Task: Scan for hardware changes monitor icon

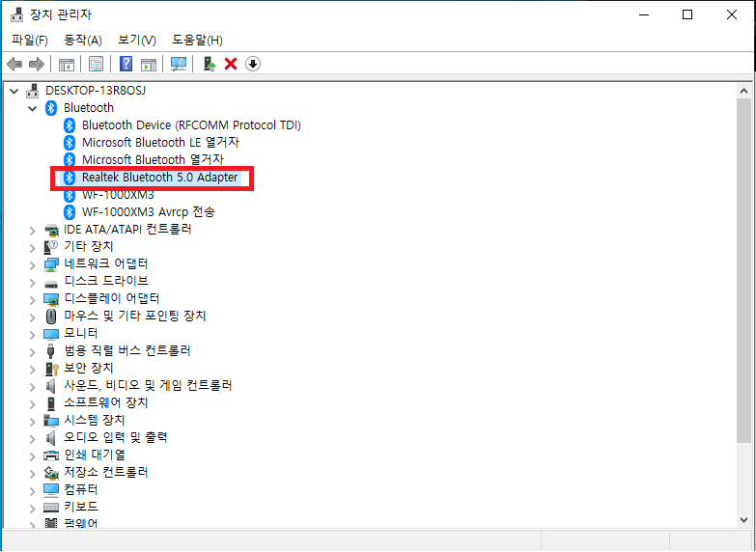Action: (x=179, y=64)
